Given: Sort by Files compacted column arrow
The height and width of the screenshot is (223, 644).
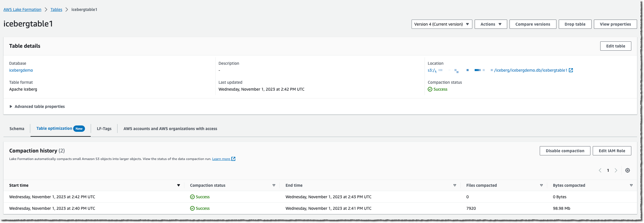Looking at the screenshot, I should pos(541,185).
